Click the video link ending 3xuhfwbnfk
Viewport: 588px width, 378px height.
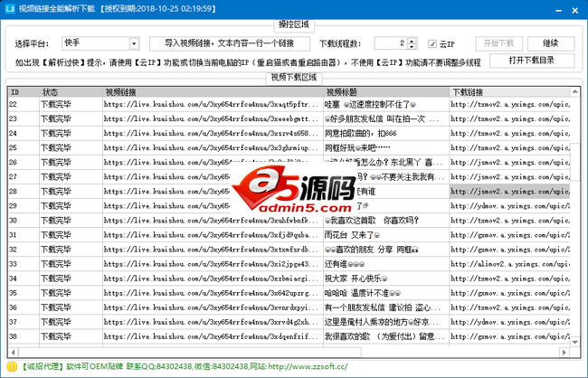[211, 221]
